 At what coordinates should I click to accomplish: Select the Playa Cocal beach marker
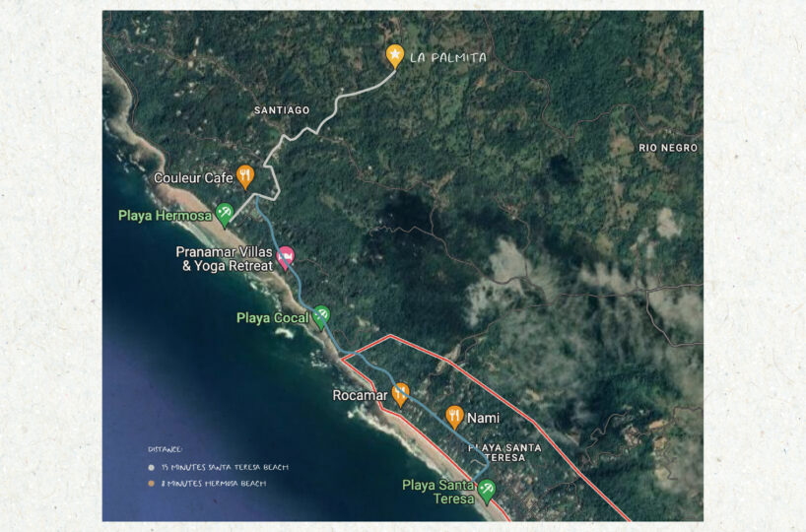tap(321, 317)
